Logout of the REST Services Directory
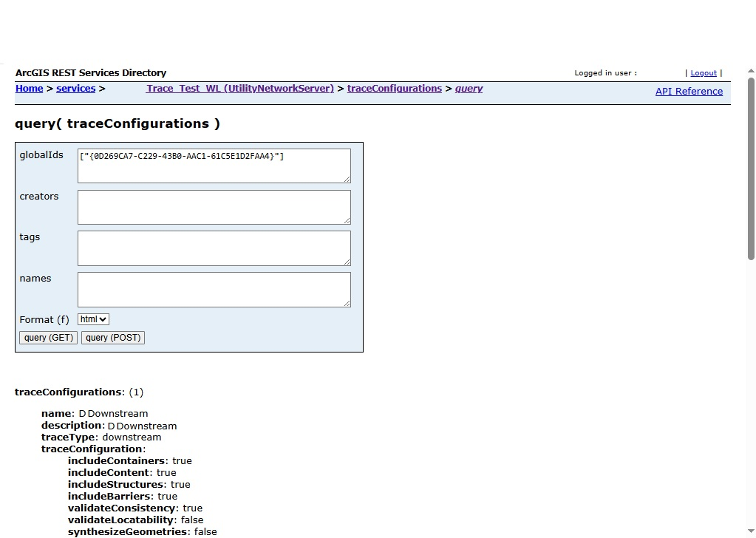Viewport: 756px width, 538px height. pyautogui.click(x=702, y=72)
